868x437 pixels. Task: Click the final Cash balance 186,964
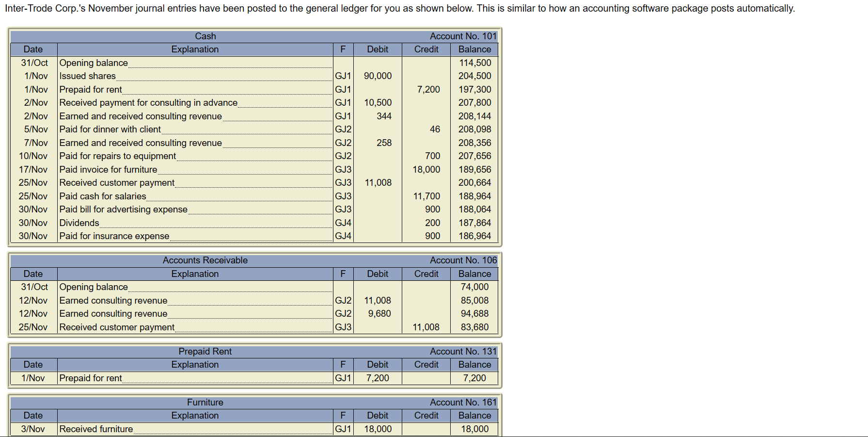[475, 236]
